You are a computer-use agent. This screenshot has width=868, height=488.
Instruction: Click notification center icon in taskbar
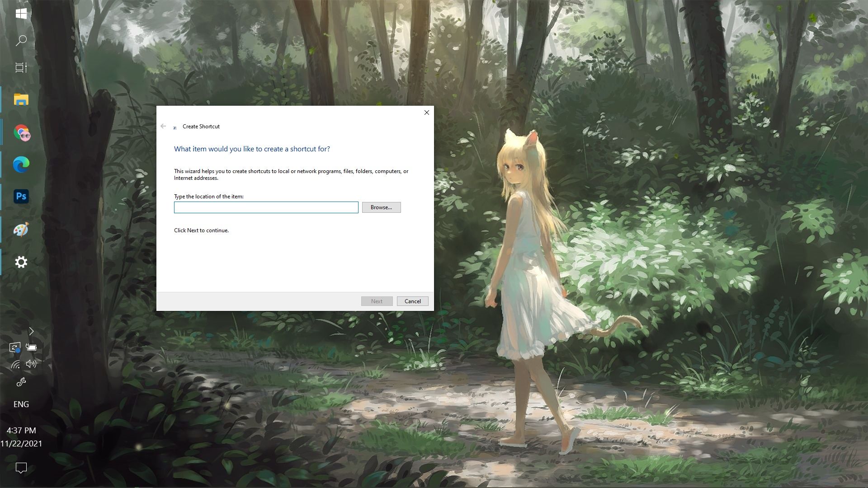(21, 468)
